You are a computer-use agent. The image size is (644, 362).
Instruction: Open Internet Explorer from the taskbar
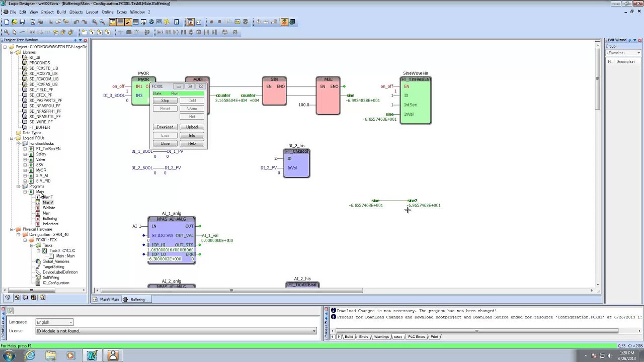(x=30, y=355)
